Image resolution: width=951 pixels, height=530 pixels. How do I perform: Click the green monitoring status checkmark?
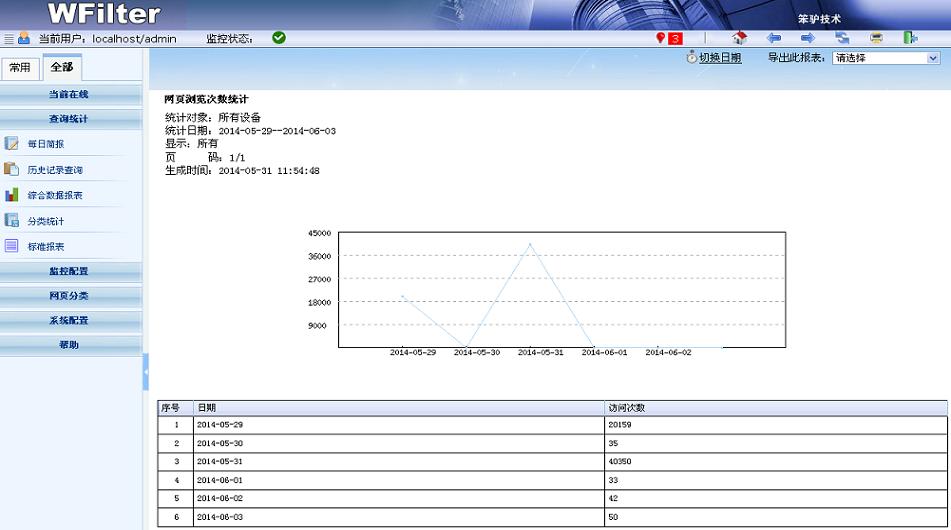tap(279, 38)
